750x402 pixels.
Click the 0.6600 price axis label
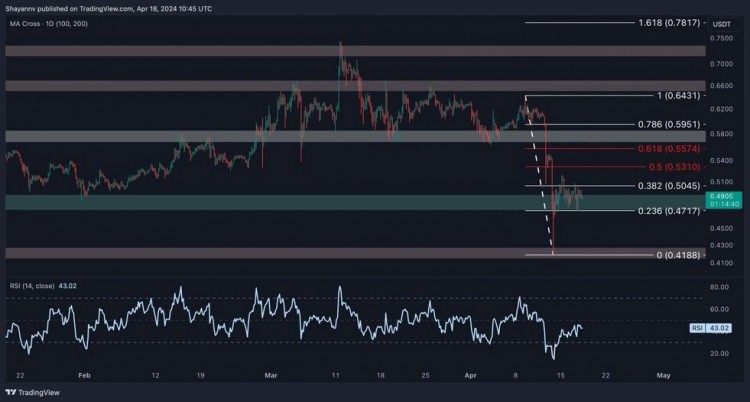[x=719, y=86]
